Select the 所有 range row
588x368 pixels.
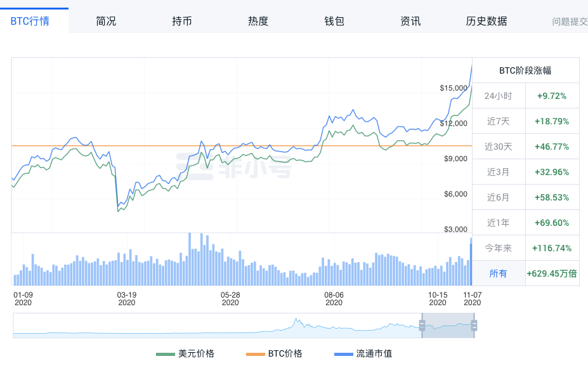click(x=526, y=273)
